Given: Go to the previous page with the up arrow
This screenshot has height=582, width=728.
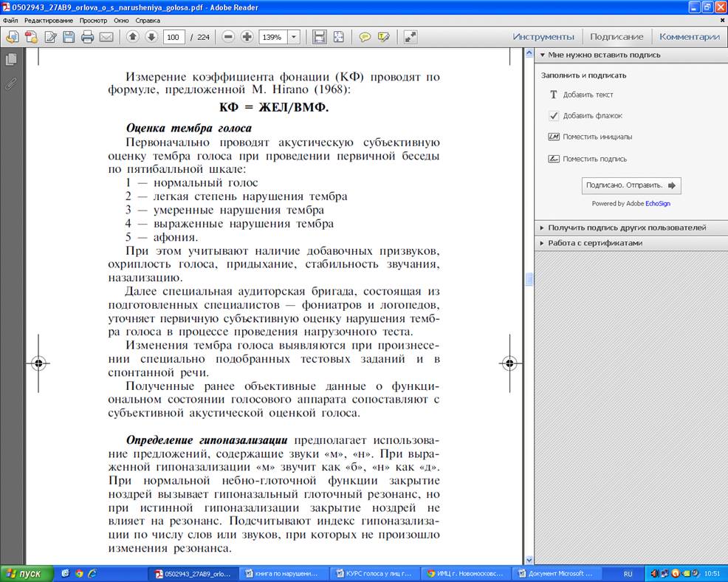Looking at the screenshot, I should coord(133,37).
